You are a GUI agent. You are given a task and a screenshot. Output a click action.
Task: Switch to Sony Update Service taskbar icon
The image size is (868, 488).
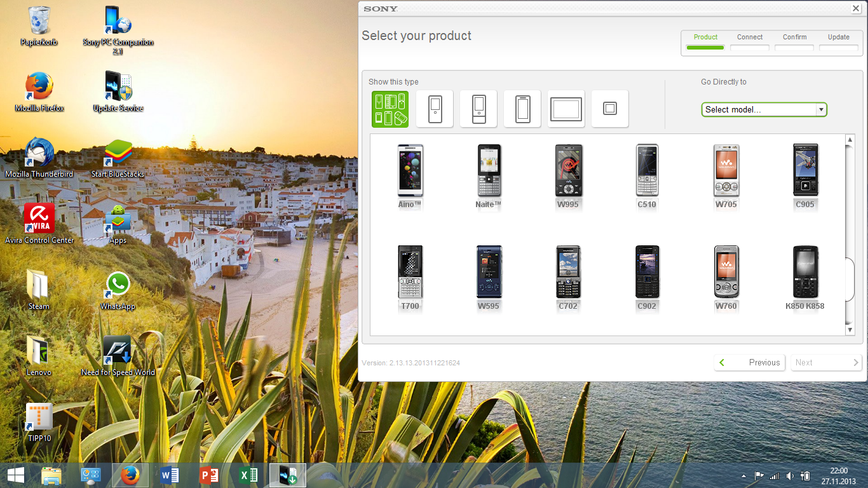click(x=288, y=475)
